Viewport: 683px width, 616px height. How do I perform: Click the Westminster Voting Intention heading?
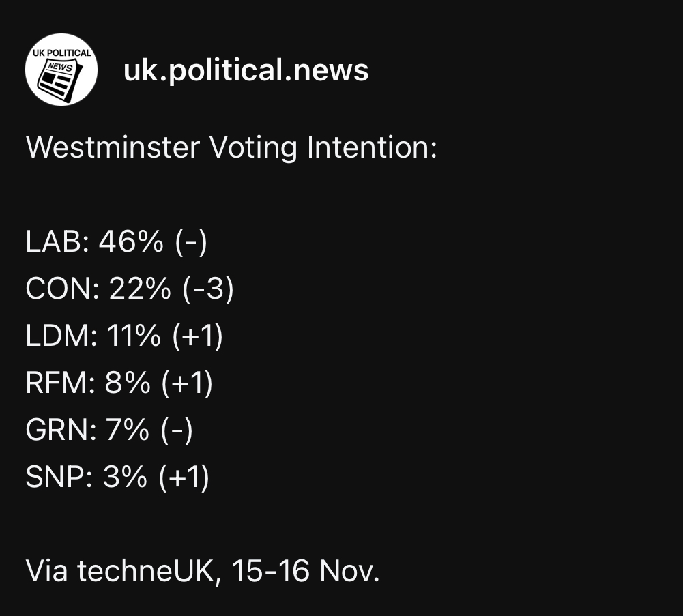tap(231, 148)
